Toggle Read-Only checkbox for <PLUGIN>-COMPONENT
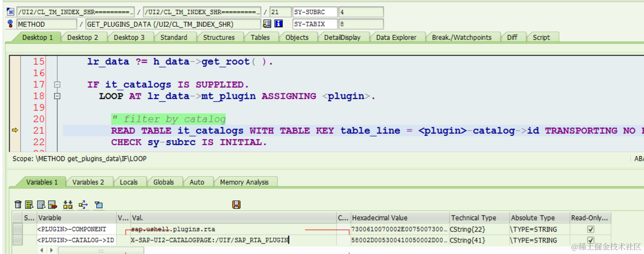 [x=591, y=229]
